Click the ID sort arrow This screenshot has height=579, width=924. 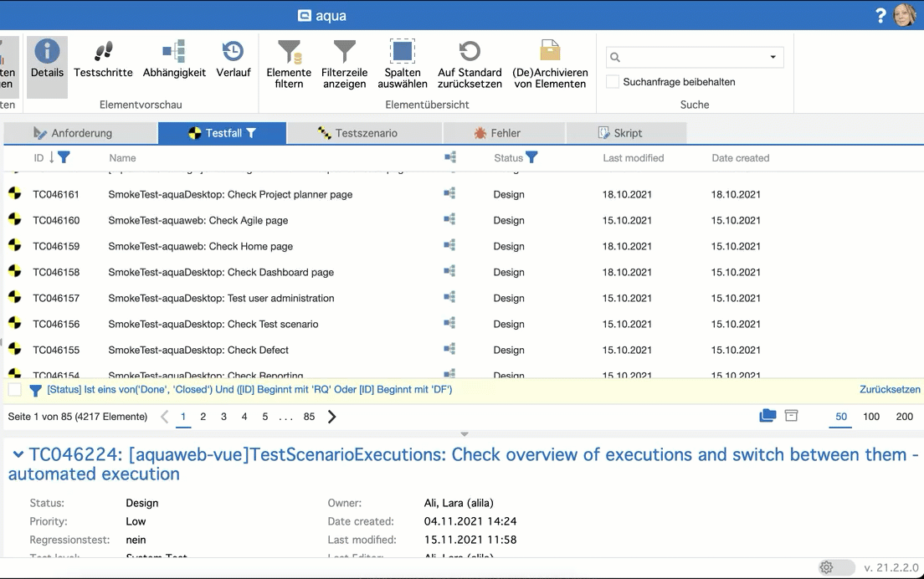pos(51,157)
